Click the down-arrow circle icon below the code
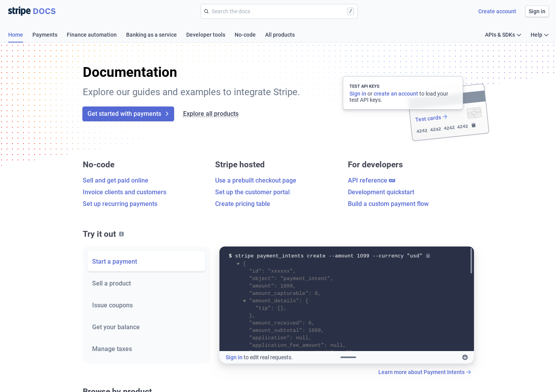 click(x=465, y=357)
